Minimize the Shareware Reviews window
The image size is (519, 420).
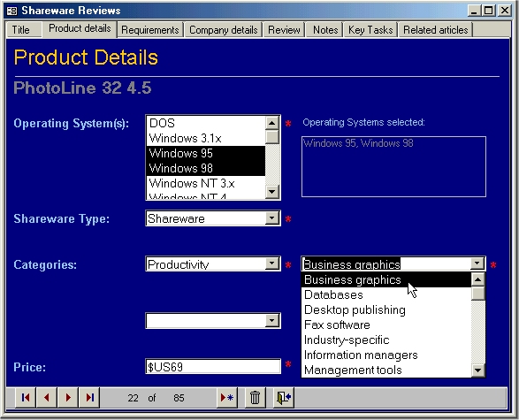pyautogui.click(x=474, y=11)
